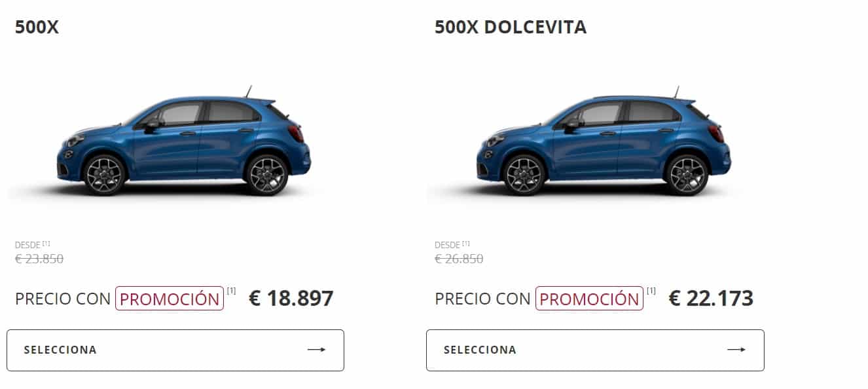Click the € 22.173 promotional price
The width and height of the screenshot is (868, 389).
[711, 299]
